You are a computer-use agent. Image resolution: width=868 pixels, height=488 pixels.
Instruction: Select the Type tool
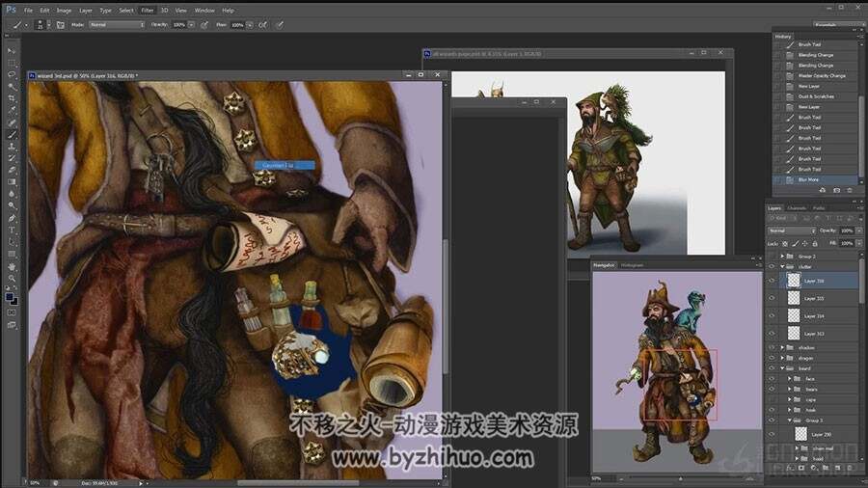[12, 230]
